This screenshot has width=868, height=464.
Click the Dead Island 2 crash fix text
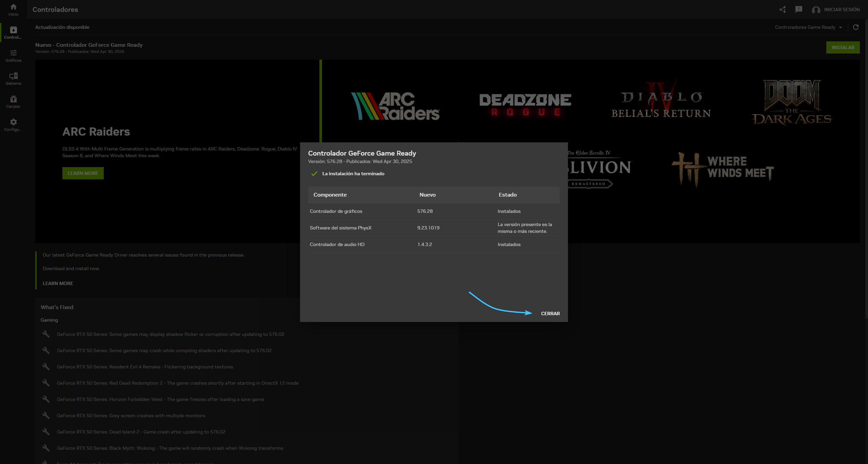pyautogui.click(x=141, y=432)
